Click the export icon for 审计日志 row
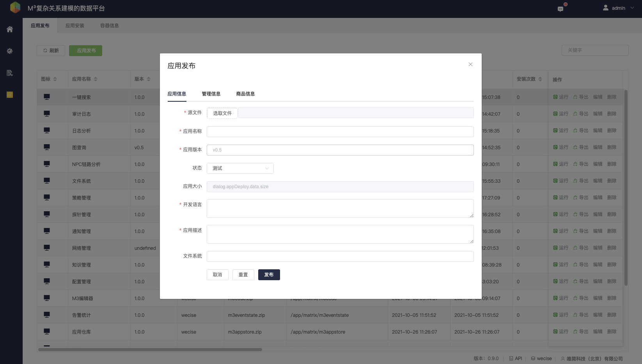 pyautogui.click(x=575, y=114)
